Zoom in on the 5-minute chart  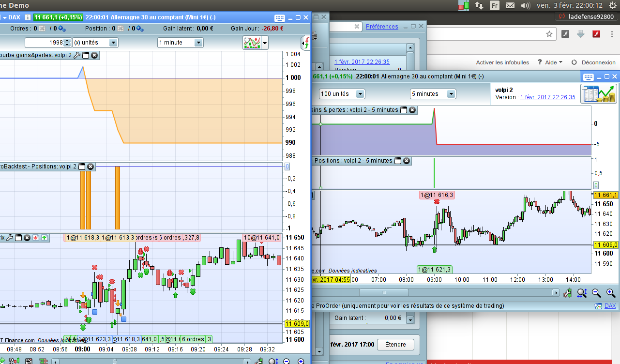(611, 292)
